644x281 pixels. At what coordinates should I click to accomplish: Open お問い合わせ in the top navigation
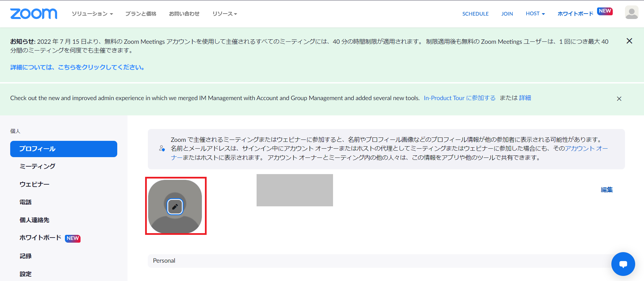184,14
